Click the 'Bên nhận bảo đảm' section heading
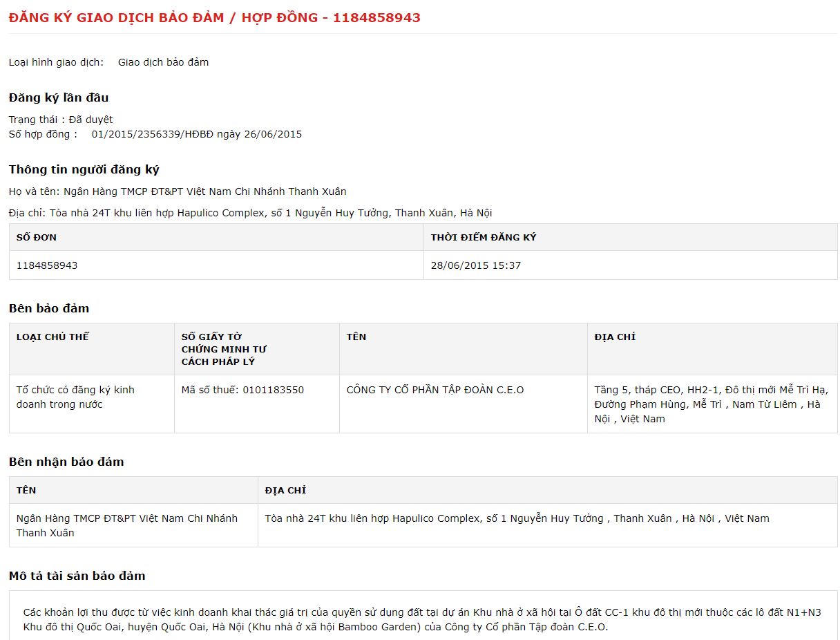The width and height of the screenshot is (840, 640). tap(66, 462)
